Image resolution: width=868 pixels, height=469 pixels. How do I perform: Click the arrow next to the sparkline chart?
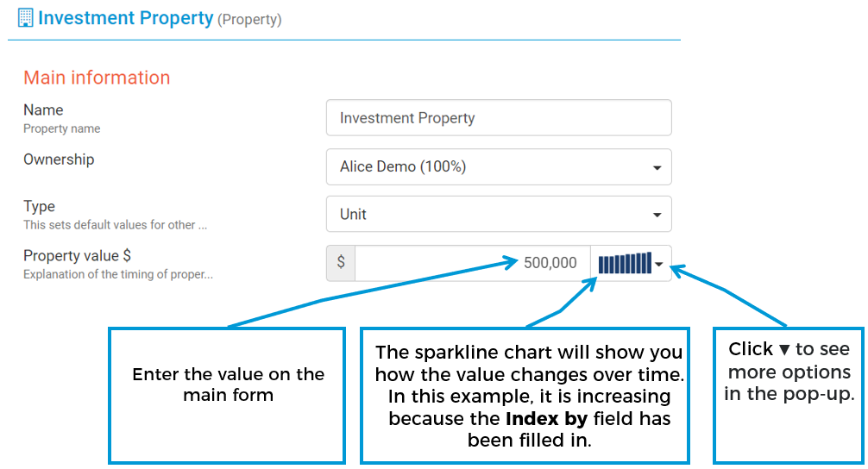click(x=659, y=265)
